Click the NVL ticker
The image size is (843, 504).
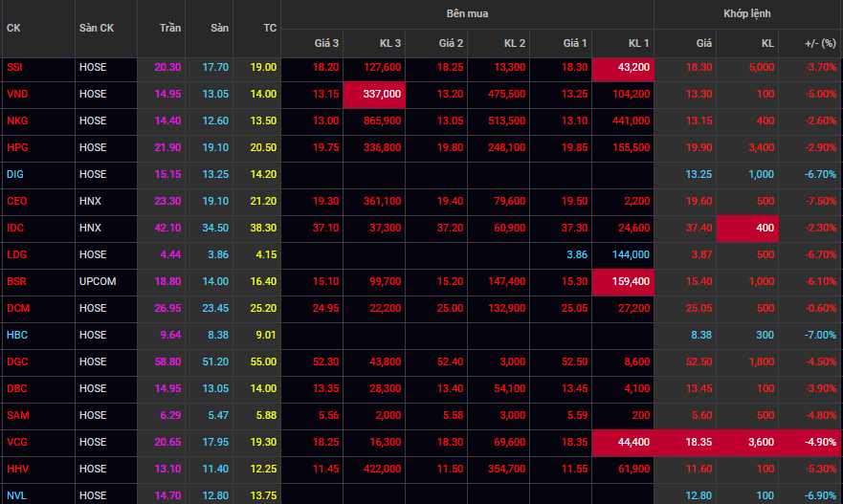pos(16,496)
